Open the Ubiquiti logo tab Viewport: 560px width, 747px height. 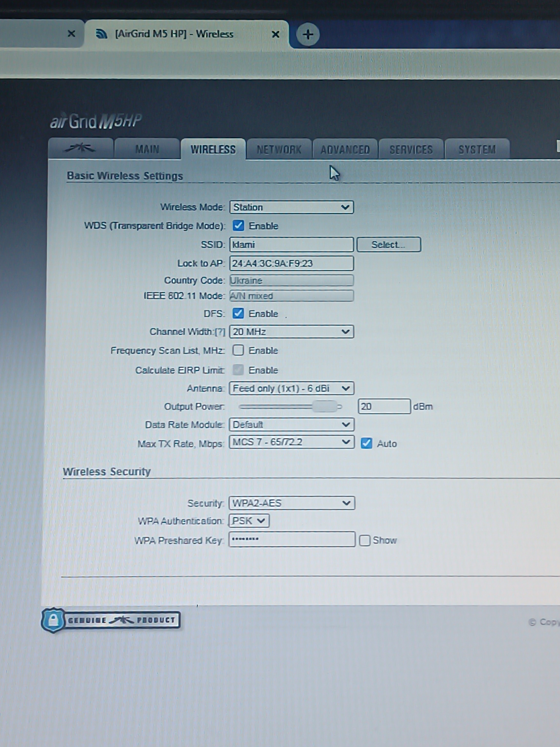coord(81,148)
